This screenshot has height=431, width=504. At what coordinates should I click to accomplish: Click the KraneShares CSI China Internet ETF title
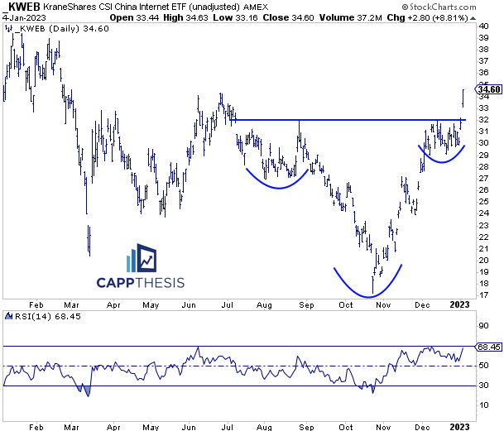tap(142, 7)
